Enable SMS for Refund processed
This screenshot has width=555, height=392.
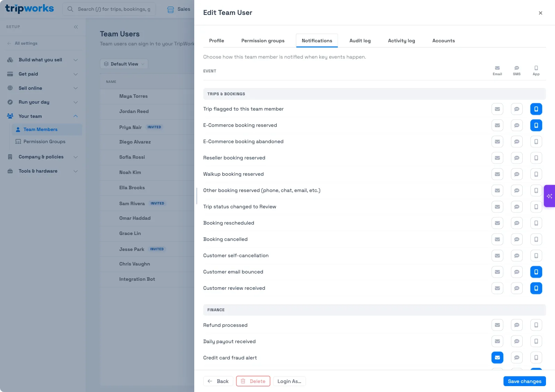(517, 325)
